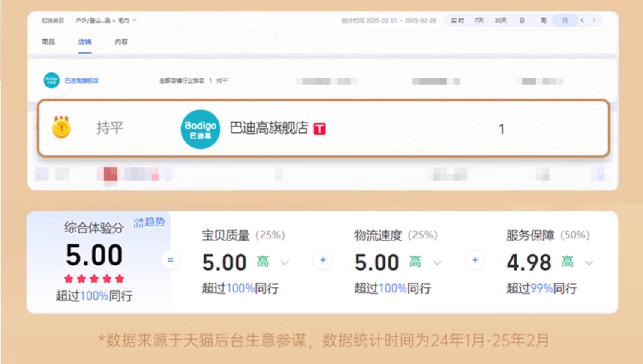
Task: Click the gold rank-1 medal icon
Action: coord(61,127)
